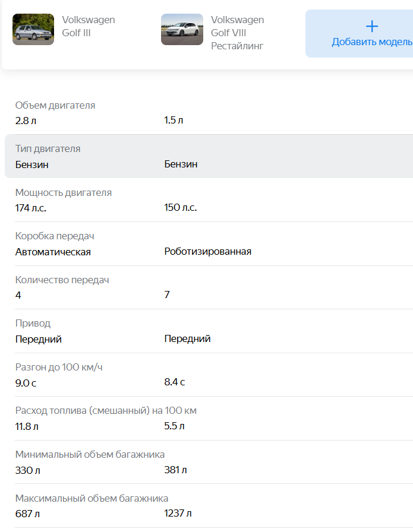Select the Разгон до 100 км/ч label

click(x=59, y=367)
